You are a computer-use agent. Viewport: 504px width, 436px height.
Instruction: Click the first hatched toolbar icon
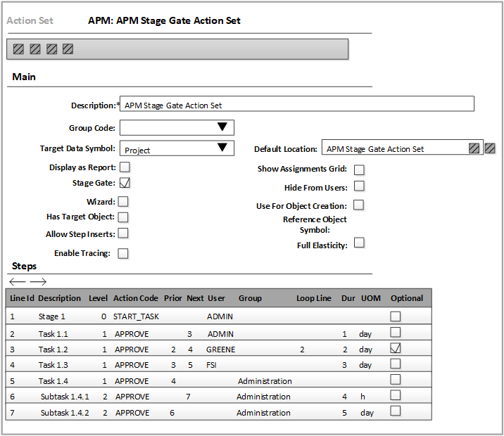tap(18, 49)
